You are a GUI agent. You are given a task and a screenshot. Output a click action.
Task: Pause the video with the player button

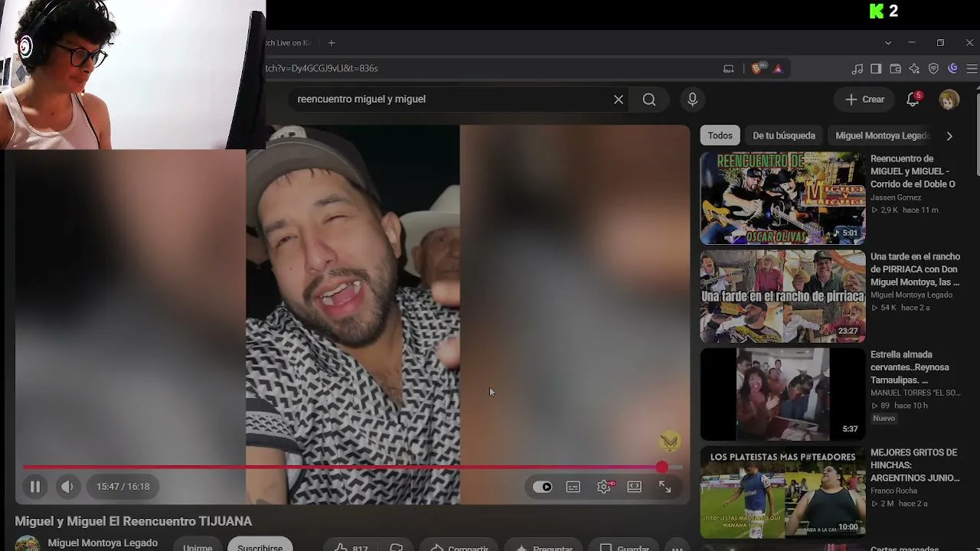35,487
